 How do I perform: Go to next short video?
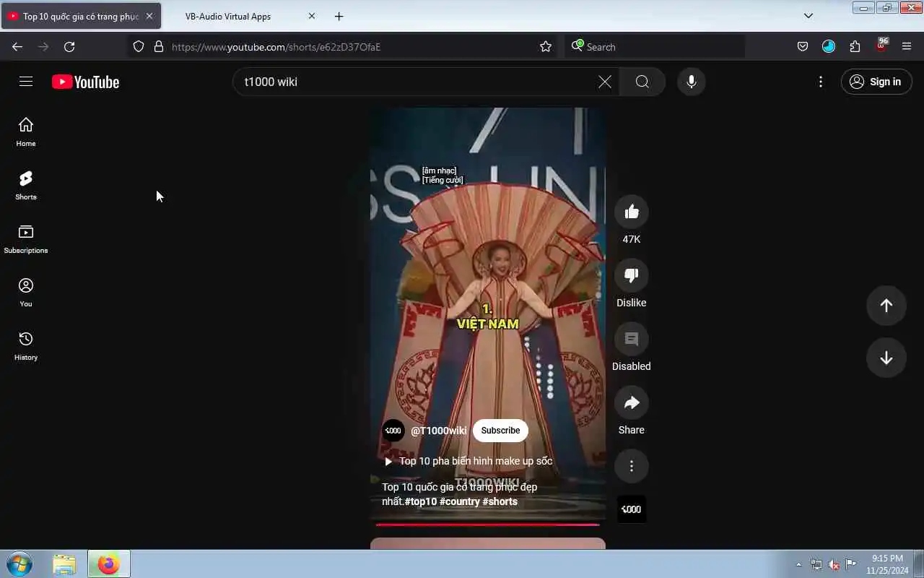[x=886, y=358]
